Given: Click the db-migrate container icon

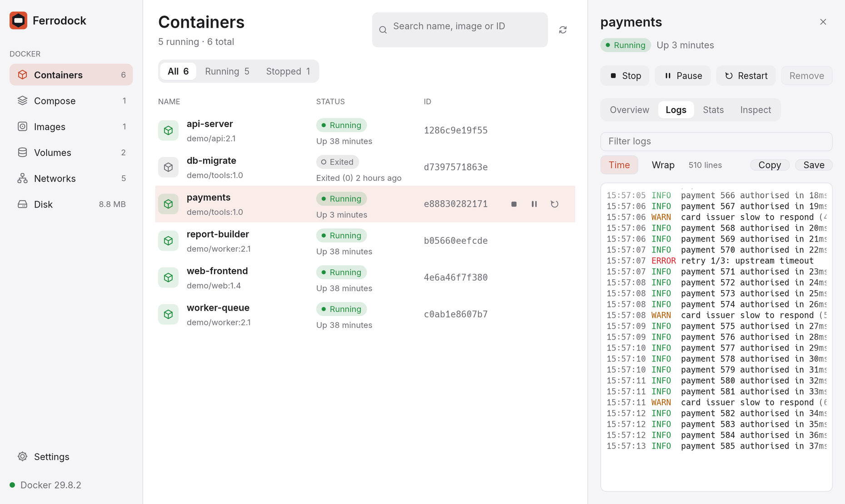Looking at the screenshot, I should [x=168, y=168].
